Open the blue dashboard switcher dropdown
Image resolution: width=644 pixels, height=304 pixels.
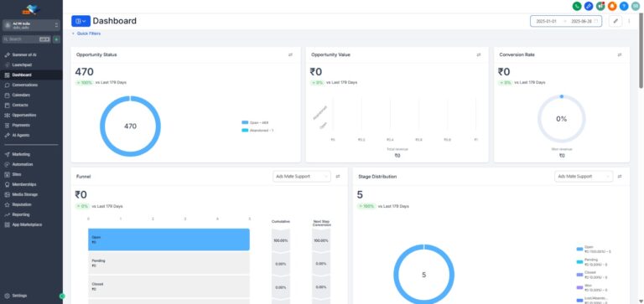80,21
